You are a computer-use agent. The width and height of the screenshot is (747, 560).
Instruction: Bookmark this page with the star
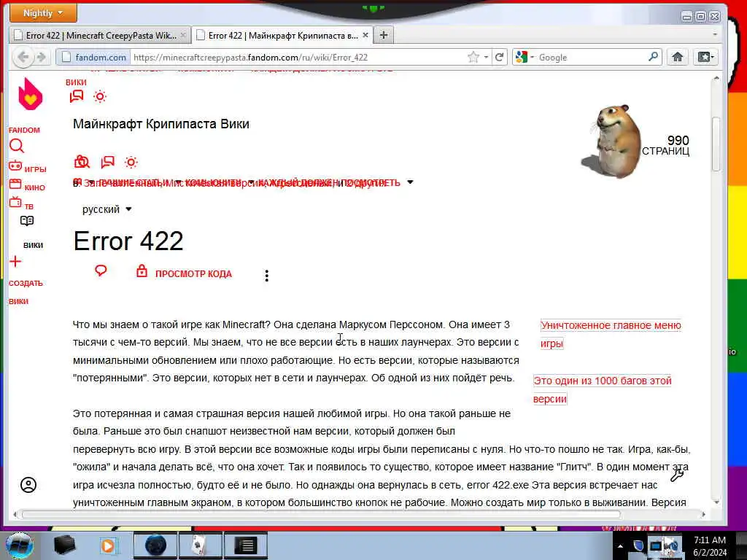tap(473, 57)
